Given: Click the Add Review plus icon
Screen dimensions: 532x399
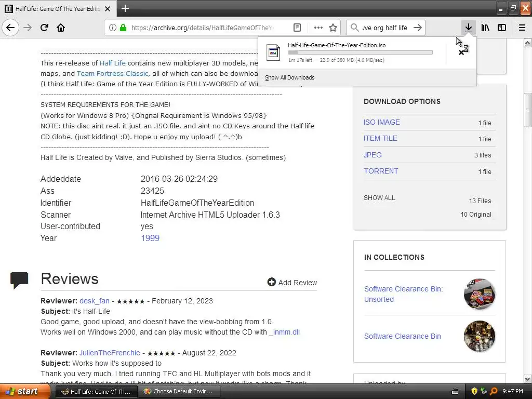Looking at the screenshot, I should point(271,282).
